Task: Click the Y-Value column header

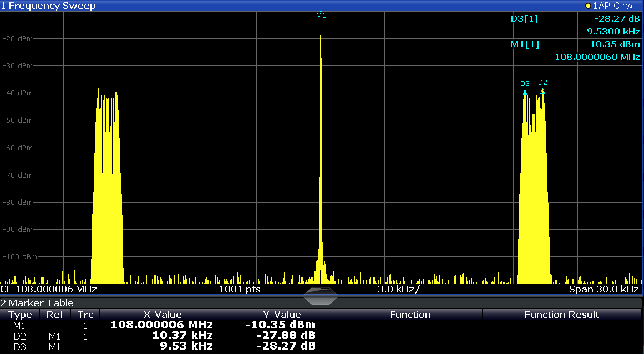Action: click(x=282, y=315)
